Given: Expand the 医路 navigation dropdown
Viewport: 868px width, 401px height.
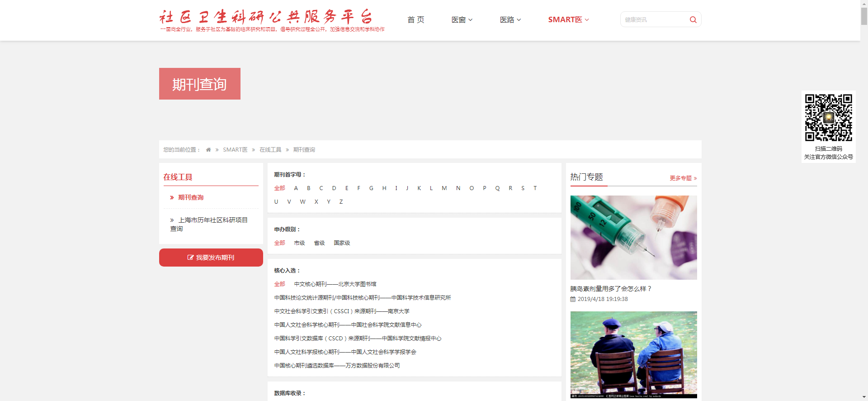Looking at the screenshot, I should pos(510,20).
